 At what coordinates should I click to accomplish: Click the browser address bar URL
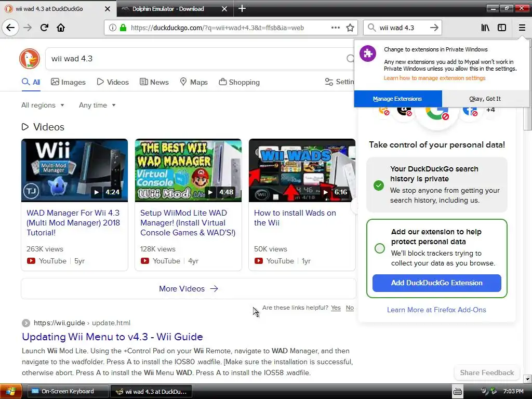click(x=217, y=28)
